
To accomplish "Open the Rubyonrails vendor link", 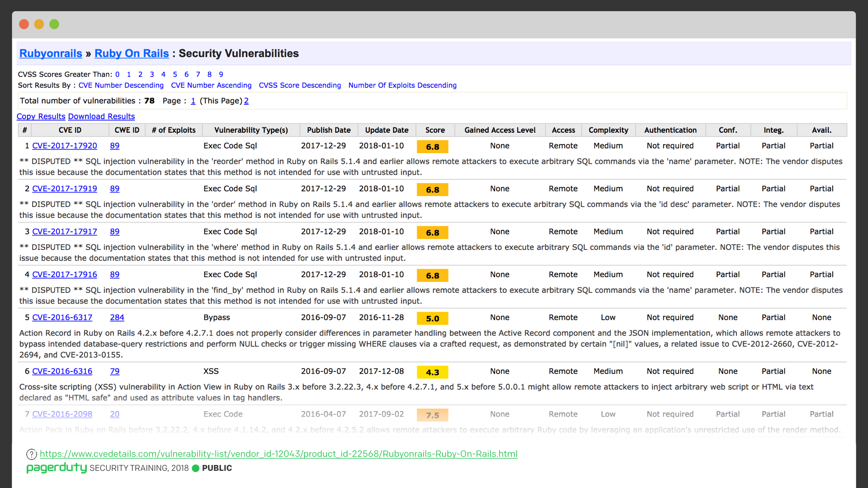I will point(51,53).
